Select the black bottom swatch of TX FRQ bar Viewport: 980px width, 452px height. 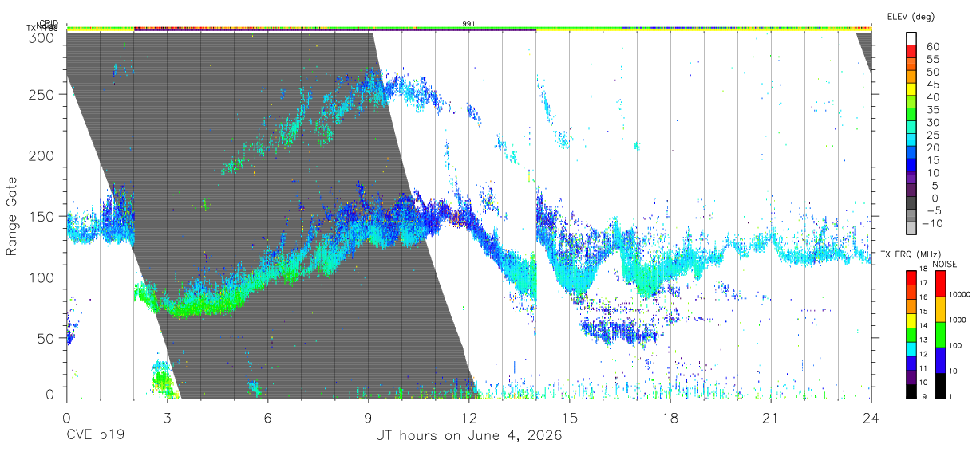pos(911,391)
